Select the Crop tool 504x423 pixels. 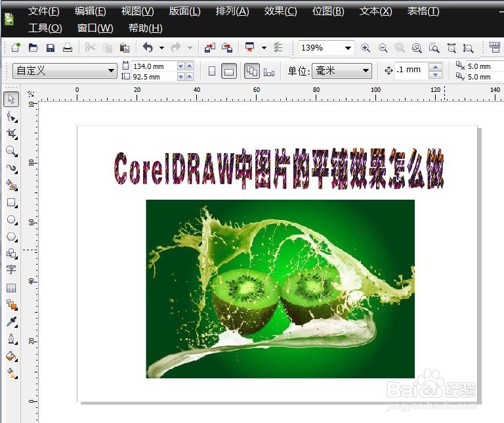[12, 134]
